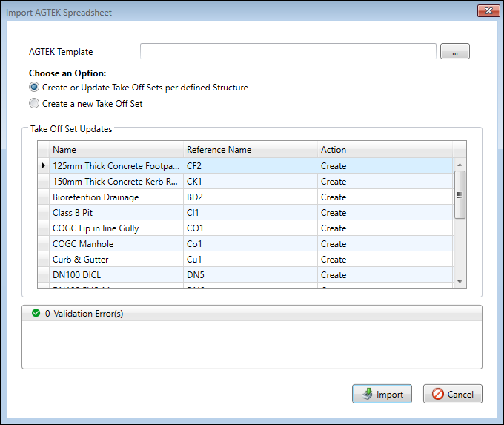Click the Action column header

tap(384, 150)
